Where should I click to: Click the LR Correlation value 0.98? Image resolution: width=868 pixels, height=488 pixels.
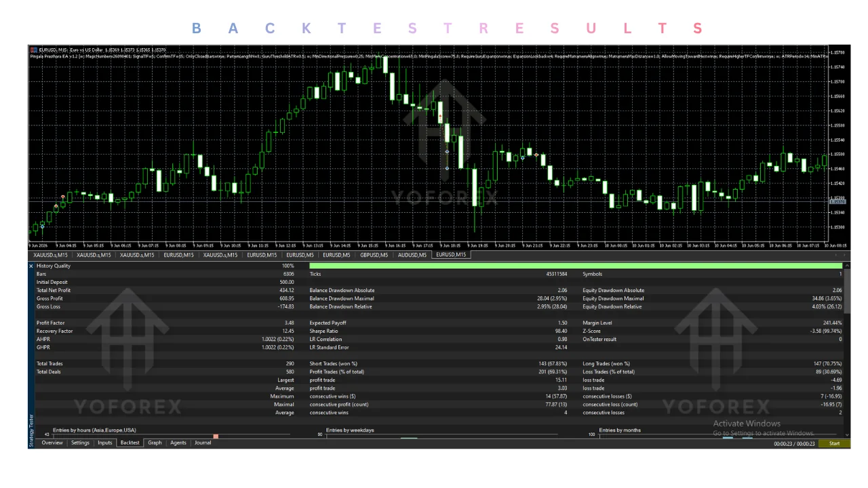point(562,340)
